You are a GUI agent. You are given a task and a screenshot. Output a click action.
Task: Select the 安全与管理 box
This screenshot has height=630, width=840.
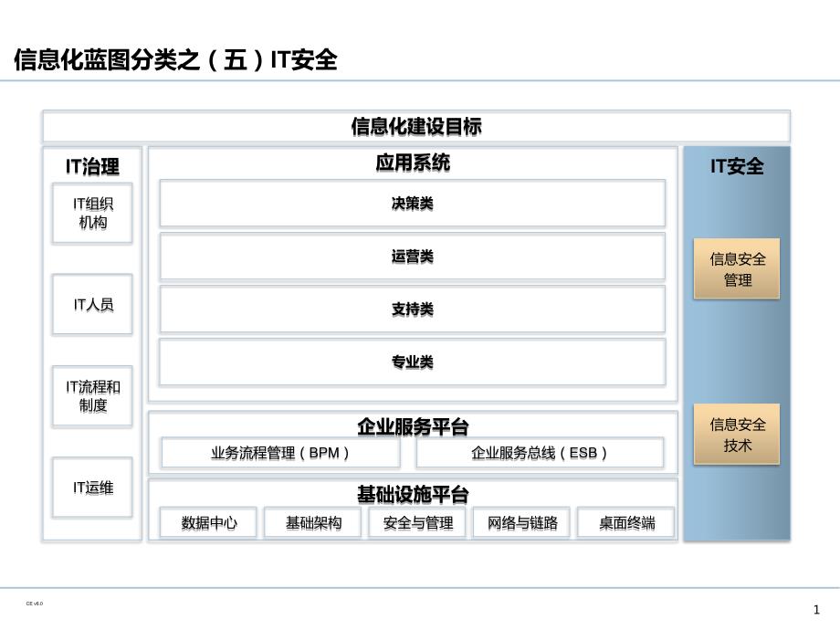tap(417, 523)
